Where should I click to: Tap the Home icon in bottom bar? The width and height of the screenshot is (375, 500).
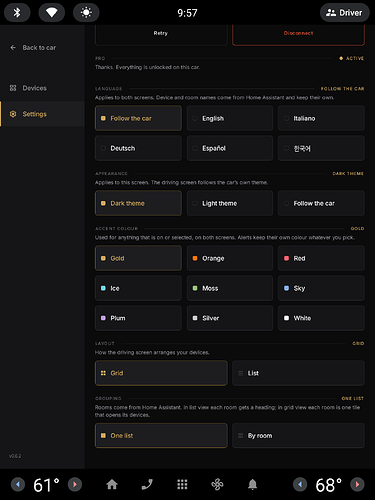pos(112,484)
